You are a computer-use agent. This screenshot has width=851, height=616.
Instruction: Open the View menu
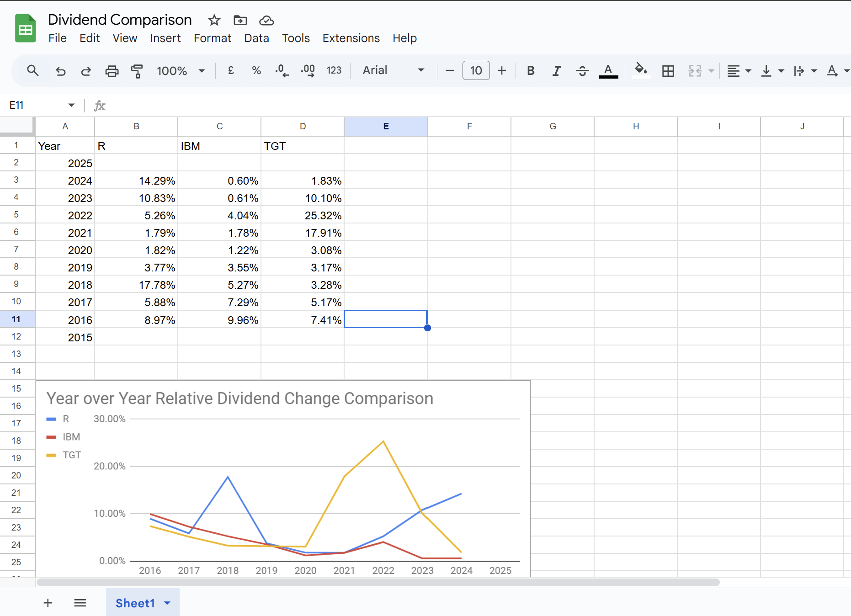click(x=125, y=38)
